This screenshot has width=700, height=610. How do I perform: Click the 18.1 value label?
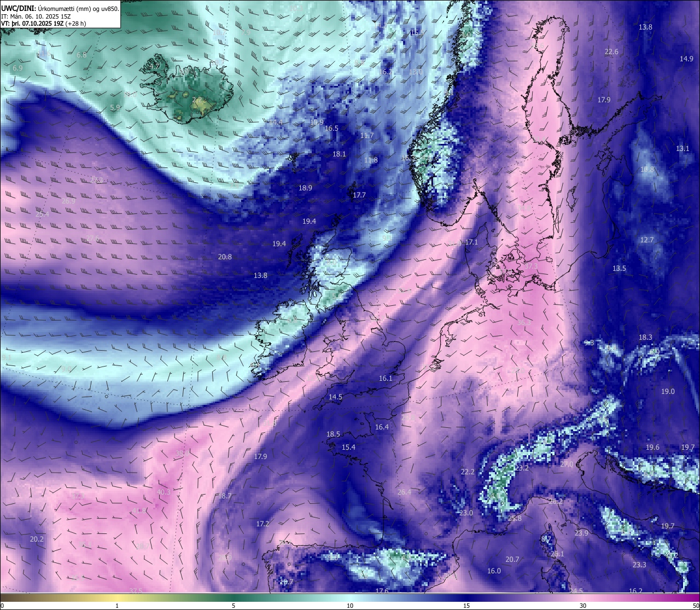339,154
